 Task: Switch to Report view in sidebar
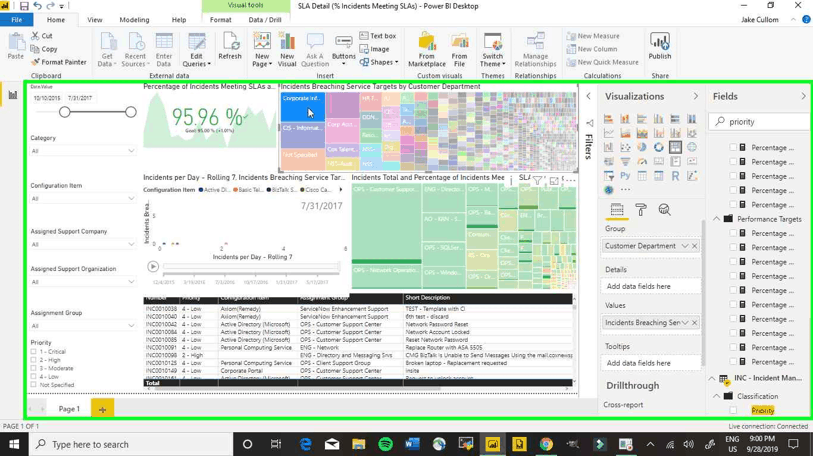click(13, 95)
